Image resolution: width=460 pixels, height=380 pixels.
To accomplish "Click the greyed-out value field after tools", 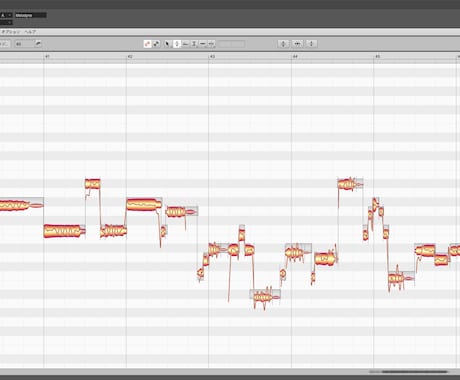I will (232, 44).
